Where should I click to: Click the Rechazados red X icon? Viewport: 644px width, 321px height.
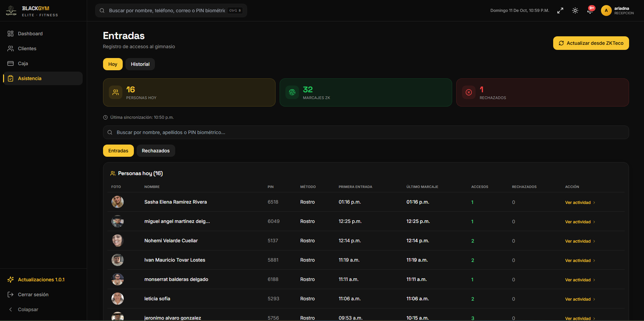click(x=469, y=92)
